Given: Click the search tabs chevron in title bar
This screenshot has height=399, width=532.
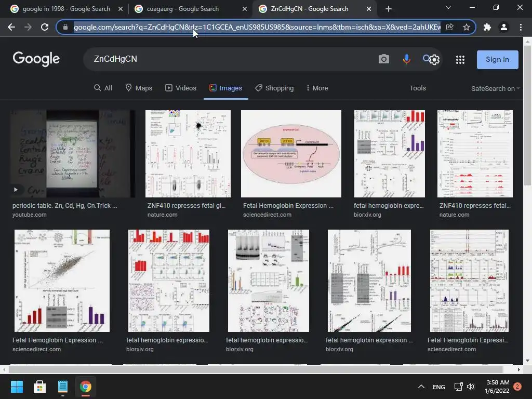Looking at the screenshot, I should coord(448,7).
